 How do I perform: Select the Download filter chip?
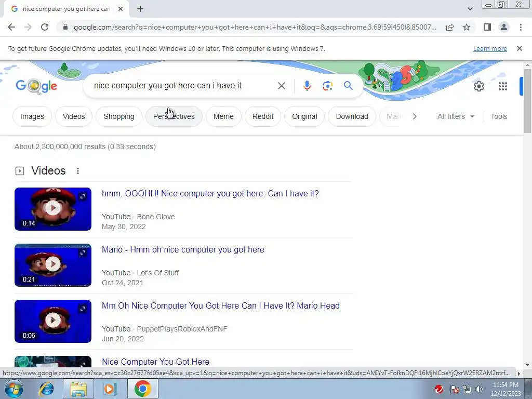(x=352, y=116)
